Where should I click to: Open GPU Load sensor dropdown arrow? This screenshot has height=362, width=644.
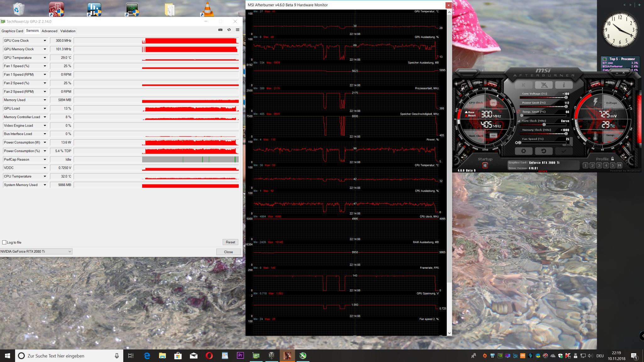[45, 108]
